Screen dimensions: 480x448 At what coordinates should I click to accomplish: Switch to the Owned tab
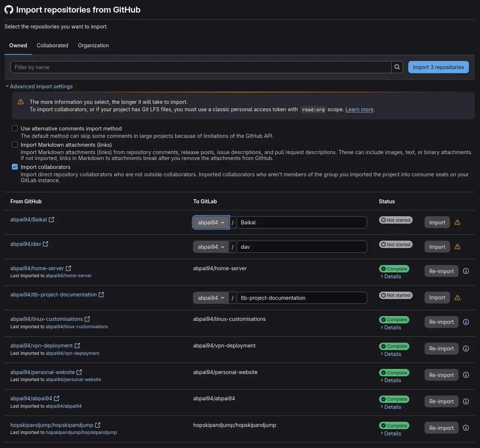pyautogui.click(x=18, y=45)
